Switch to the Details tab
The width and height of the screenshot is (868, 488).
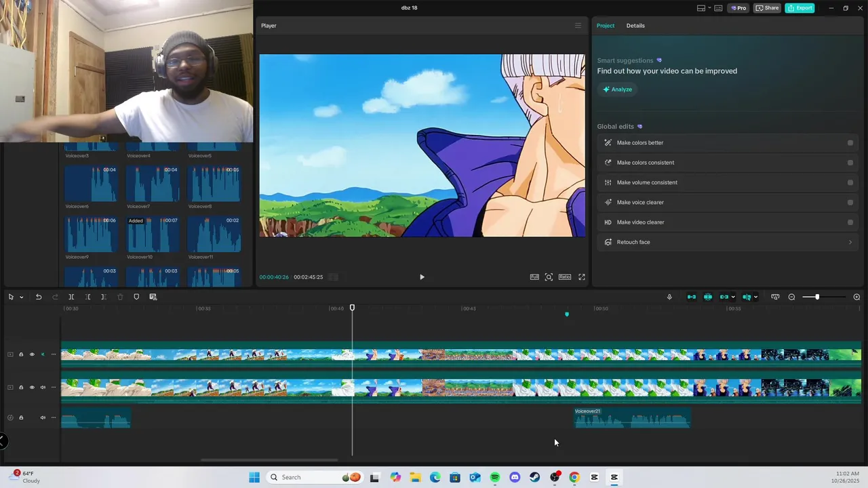point(635,26)
